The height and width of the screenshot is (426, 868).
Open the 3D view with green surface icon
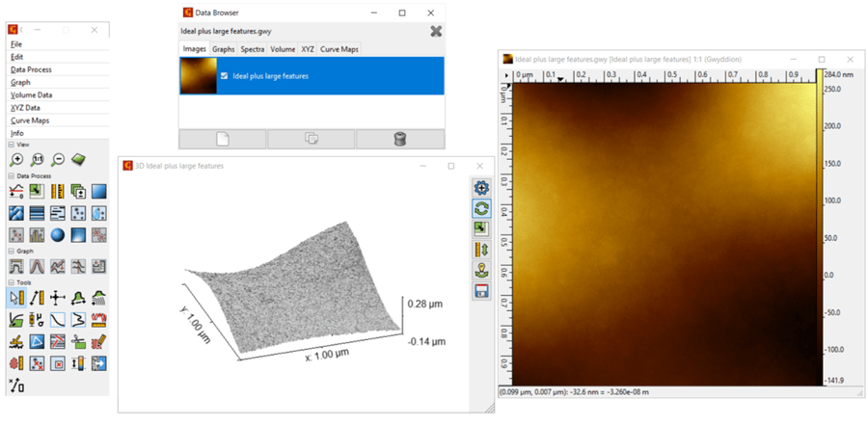[78, 160]
